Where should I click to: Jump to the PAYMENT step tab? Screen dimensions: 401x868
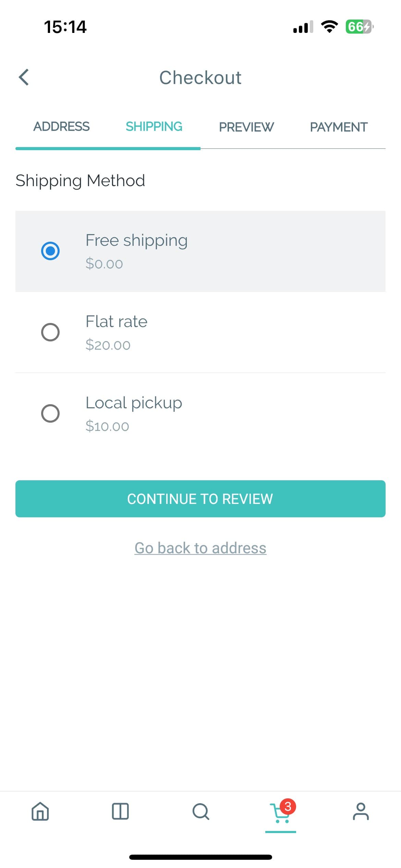(339, 127)
